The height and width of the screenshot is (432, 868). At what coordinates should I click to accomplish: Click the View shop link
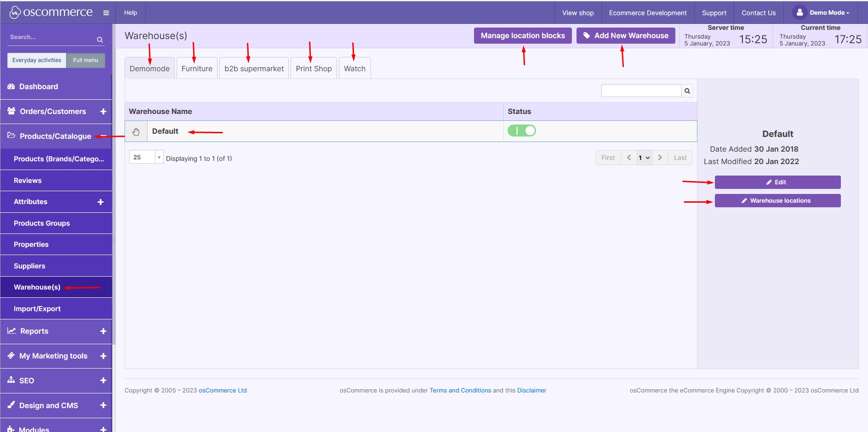coord(578,13)
